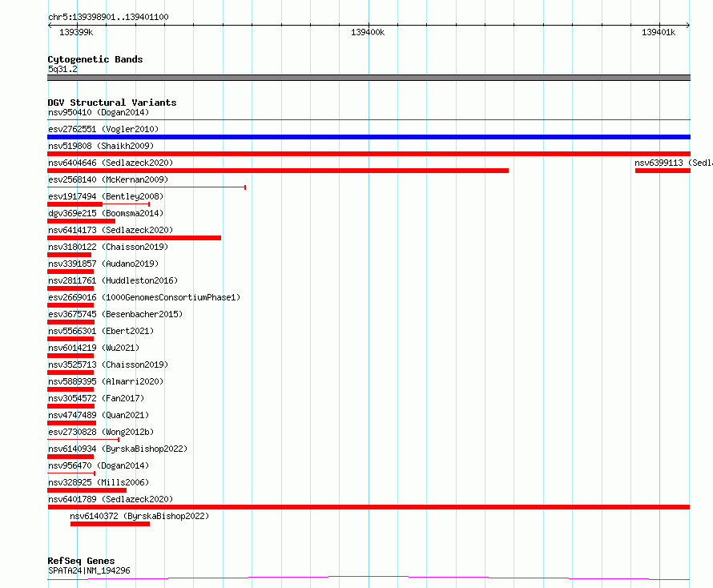Click nsv6014219 (Wu2021) label
This screenshot has height=588, width=713.
(94, 348)
